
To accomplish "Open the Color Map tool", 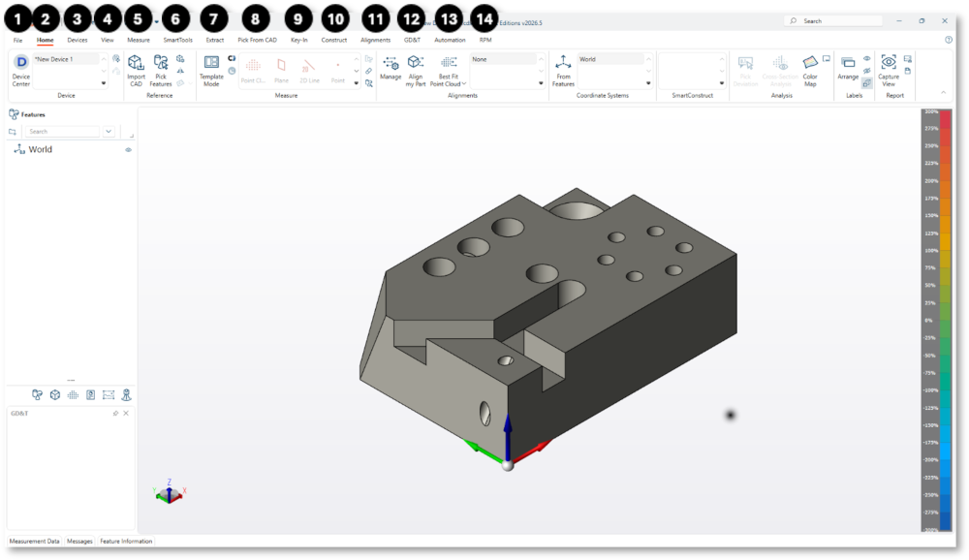I will click(810, 71).
